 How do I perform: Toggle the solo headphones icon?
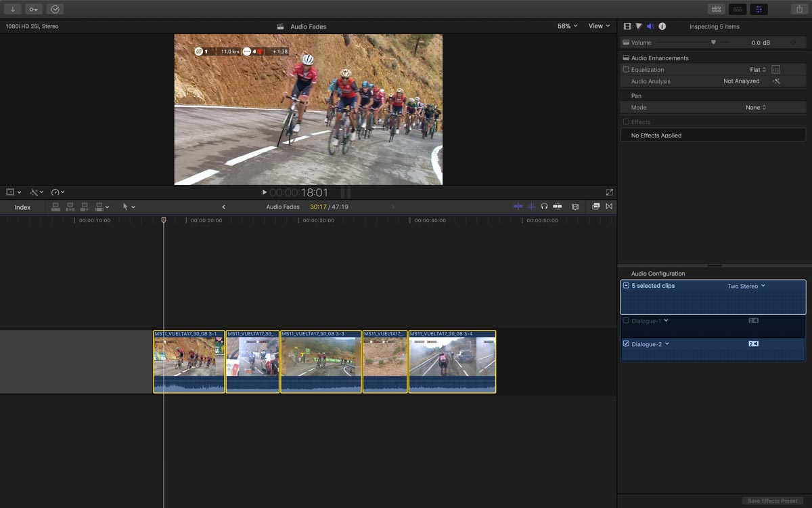click(544, 207)
